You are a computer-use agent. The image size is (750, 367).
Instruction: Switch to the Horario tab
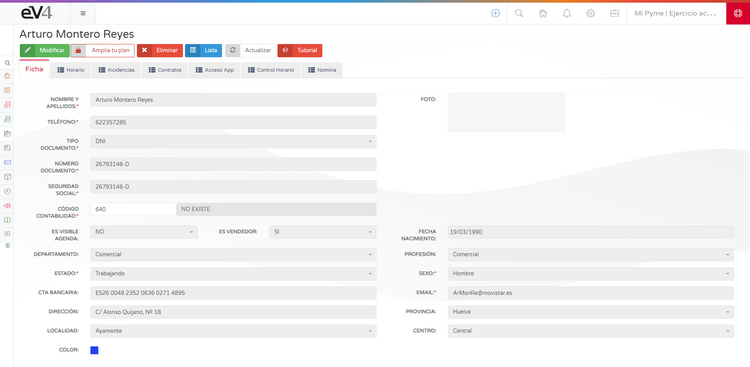click(x=71, y=70)
